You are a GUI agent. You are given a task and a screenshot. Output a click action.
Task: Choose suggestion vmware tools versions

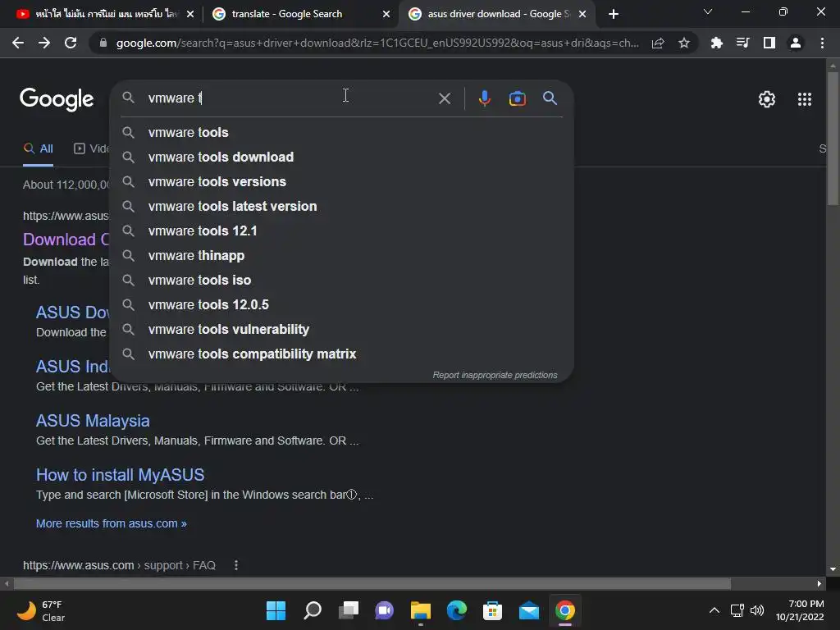click(x=342, y=181)
